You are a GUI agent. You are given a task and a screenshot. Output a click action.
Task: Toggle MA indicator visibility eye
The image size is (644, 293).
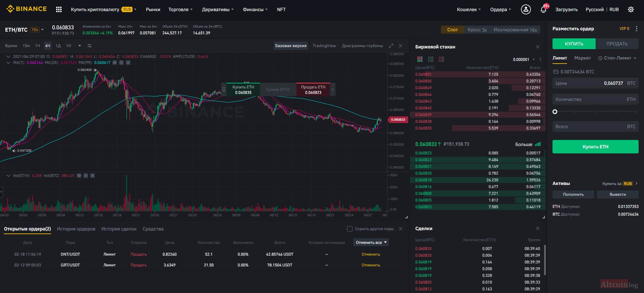pos(115,63)
